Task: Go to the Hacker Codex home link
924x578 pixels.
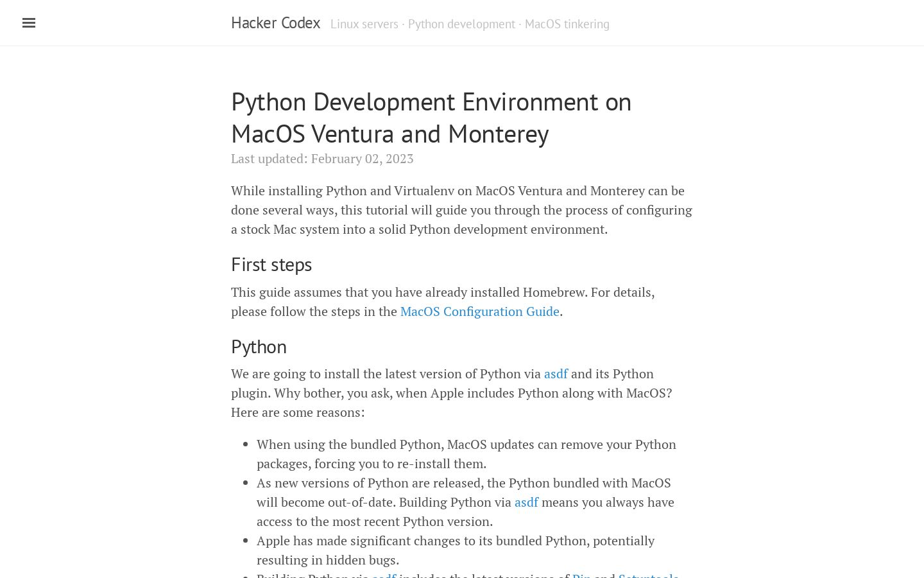Action: [x=275, y=23]
